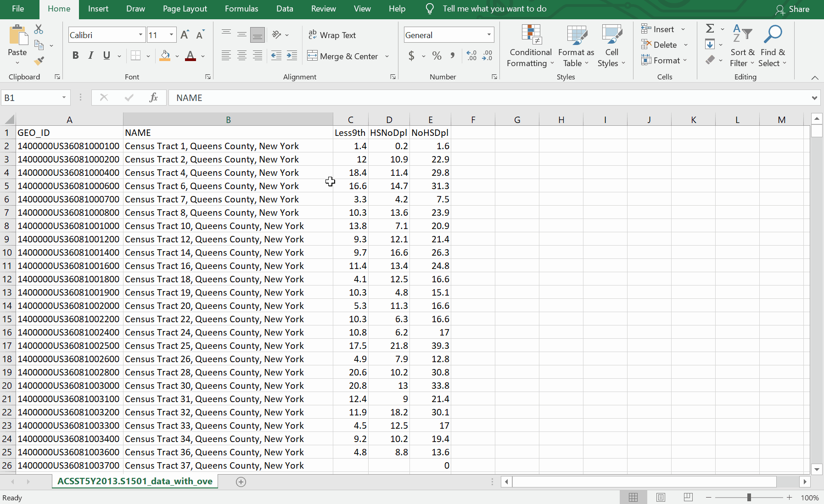
Task: Apply Percent Style format
Action: [x=437, y=56]
